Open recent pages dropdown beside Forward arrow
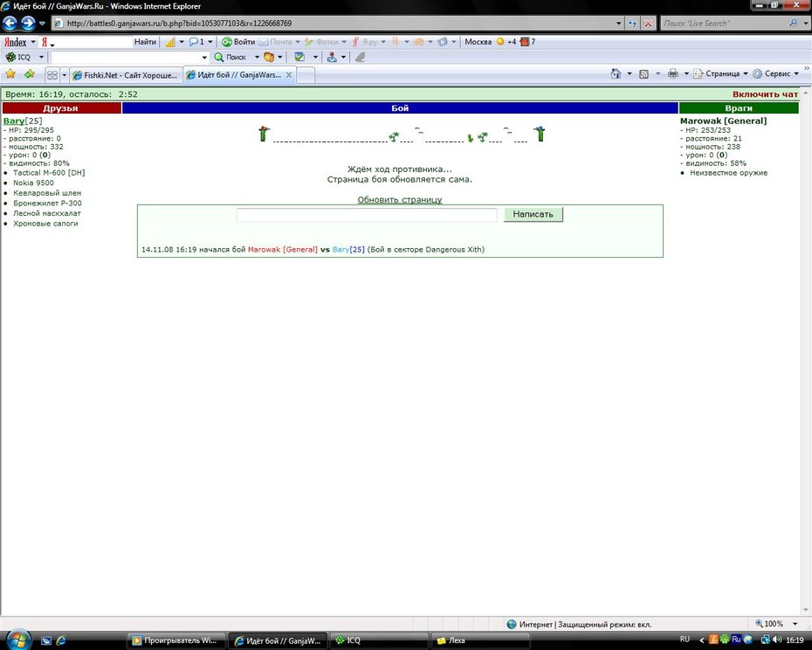The width and height of the screenshot is (812, 650). [x=42, y=24]
